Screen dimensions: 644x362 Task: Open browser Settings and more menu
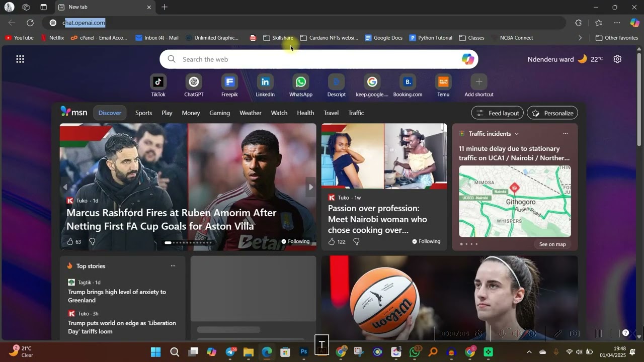617,23
